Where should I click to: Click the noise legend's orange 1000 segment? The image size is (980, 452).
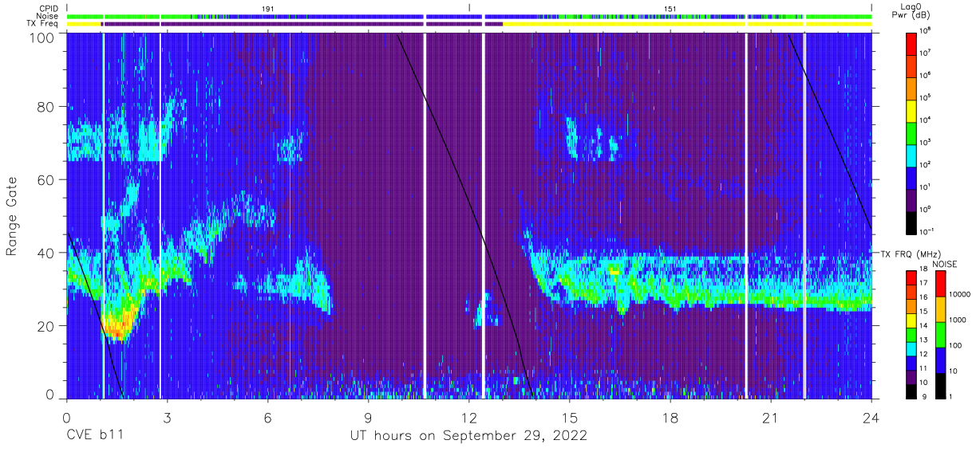point(940,309)
